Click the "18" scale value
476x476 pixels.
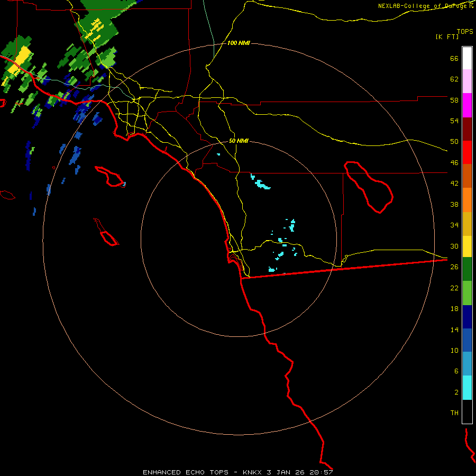point(454,309)
